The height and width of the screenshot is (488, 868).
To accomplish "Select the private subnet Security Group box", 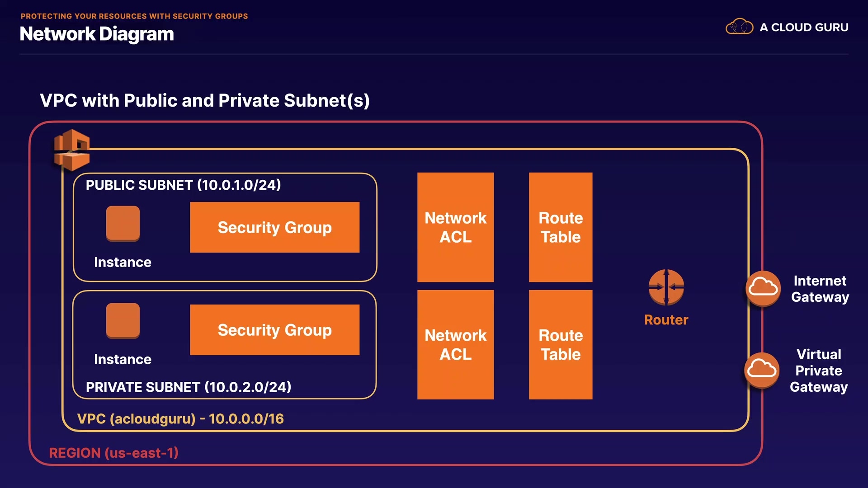I will coord(274,330).
